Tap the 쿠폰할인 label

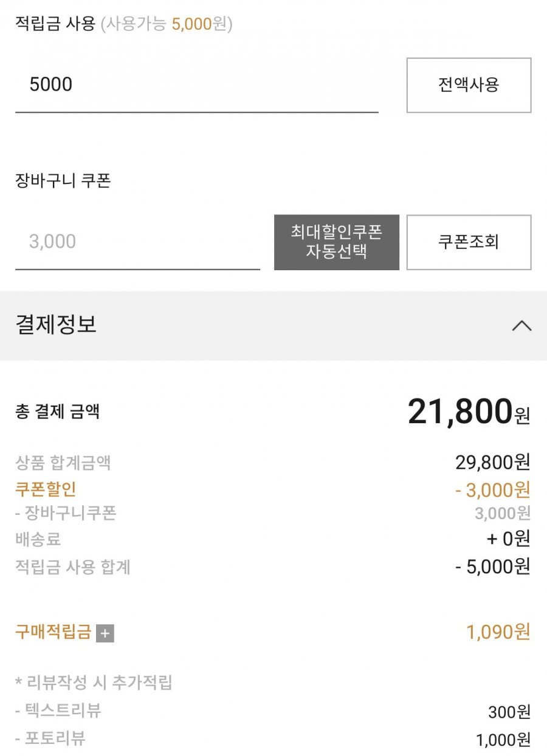(x=46, y=489)
